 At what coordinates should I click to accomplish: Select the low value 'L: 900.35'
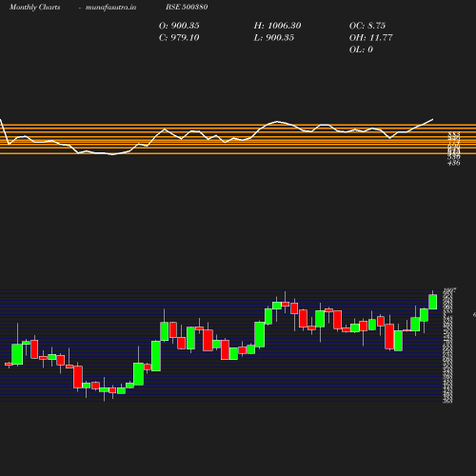coord(274,38)
